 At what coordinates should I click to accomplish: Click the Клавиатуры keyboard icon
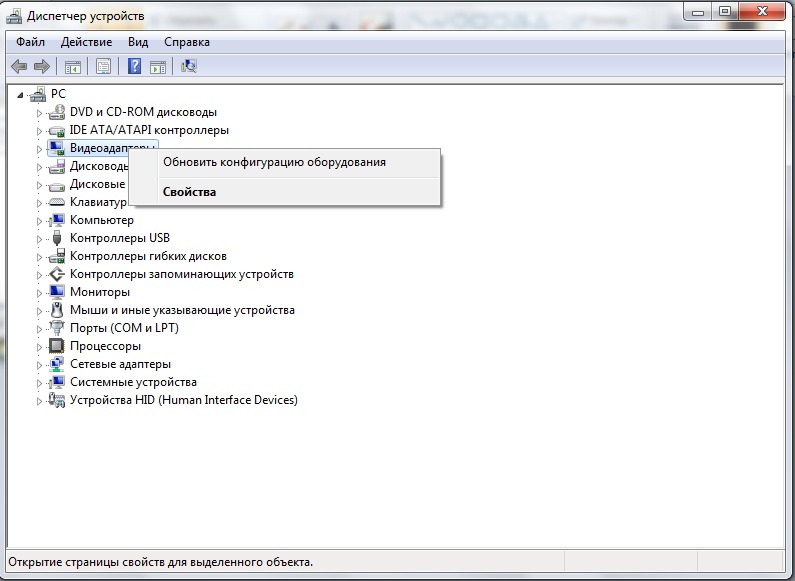pyautogui.click(x=57, y=202)
